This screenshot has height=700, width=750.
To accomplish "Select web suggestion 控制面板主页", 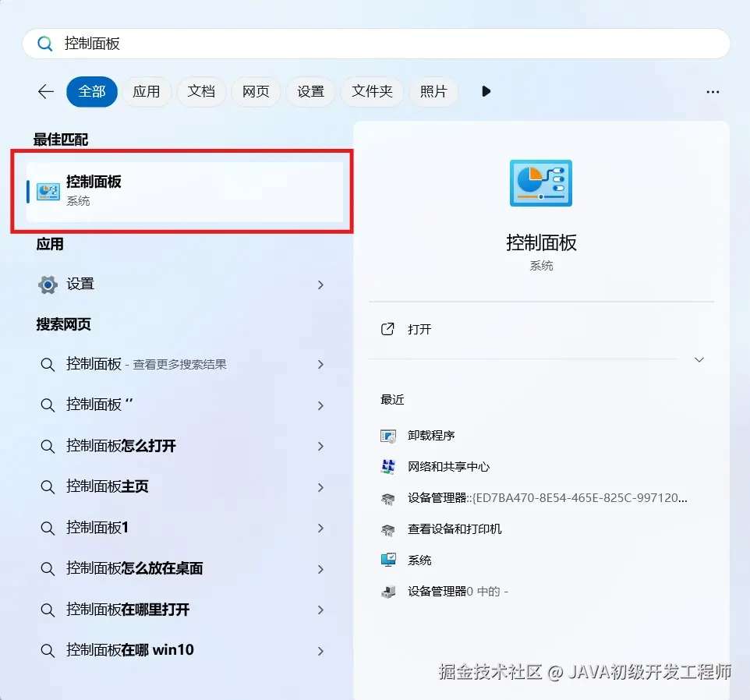I will (x=107, y=486).
